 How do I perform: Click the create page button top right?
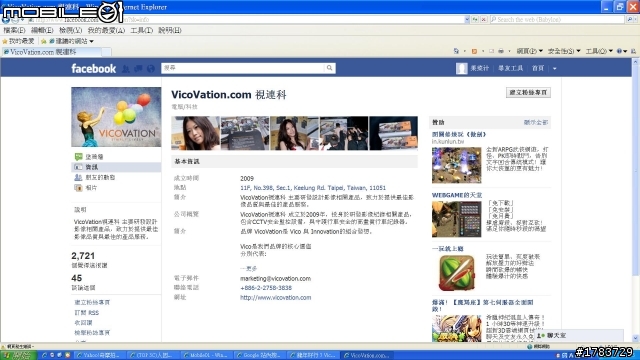tap(528, 93)
